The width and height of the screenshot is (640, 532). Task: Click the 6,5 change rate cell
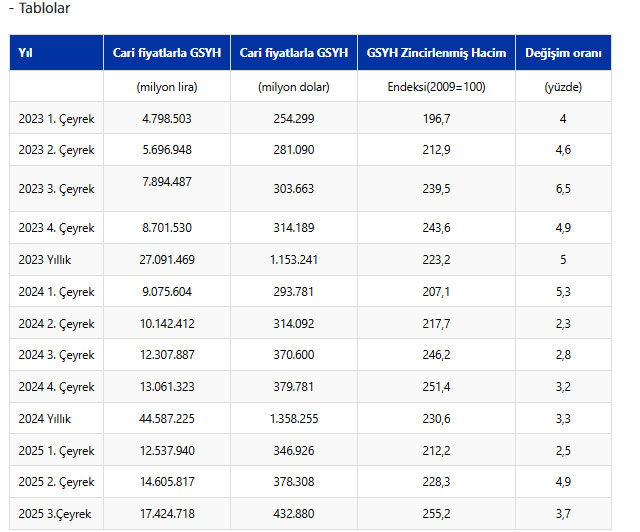[x=563, y=189]
